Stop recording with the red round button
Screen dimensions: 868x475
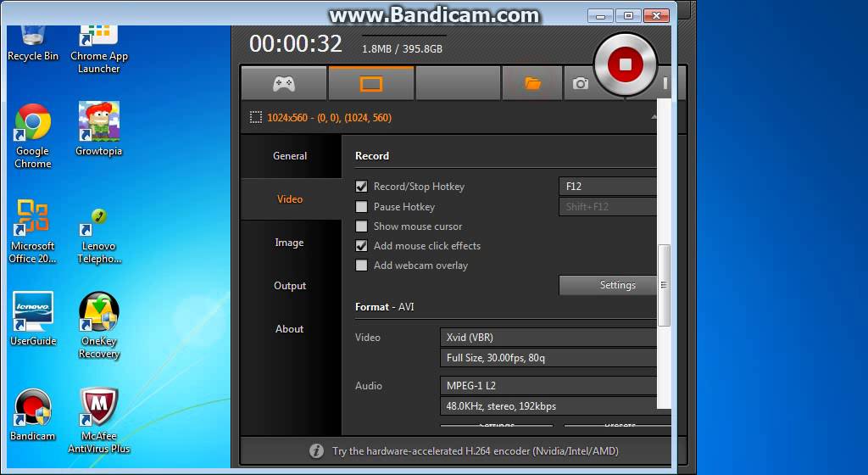coord(626,64)
